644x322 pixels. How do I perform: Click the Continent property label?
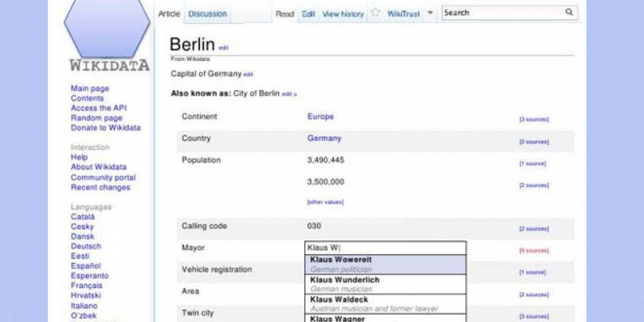click(200, 116)
